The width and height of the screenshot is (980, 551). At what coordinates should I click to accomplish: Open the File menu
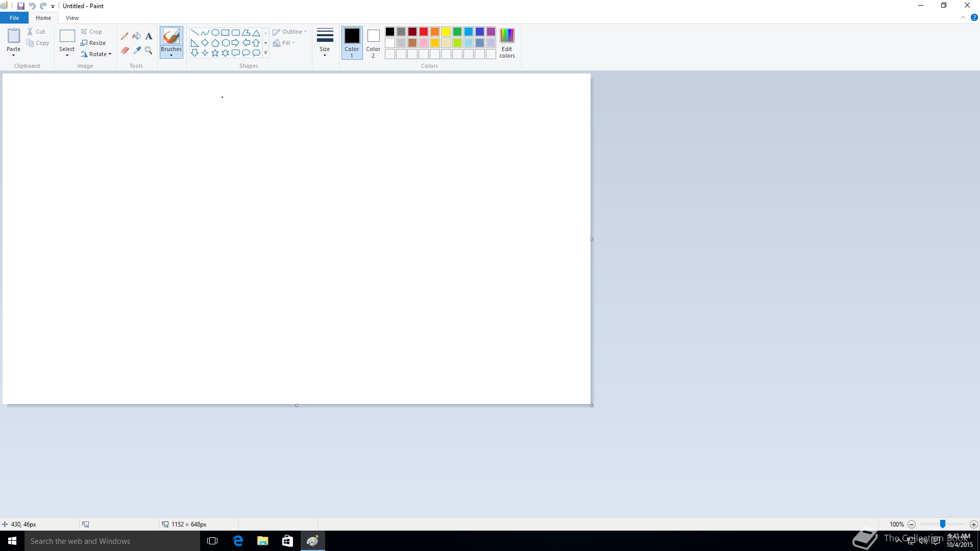click(14, 17)
